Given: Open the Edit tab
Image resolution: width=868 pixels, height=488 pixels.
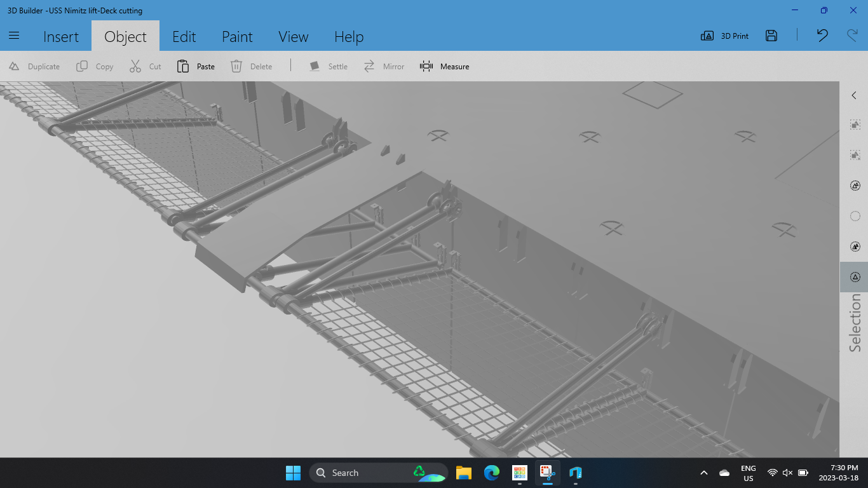Looking at the screenshot, I should pyautogui.click(x=184, y=37).
